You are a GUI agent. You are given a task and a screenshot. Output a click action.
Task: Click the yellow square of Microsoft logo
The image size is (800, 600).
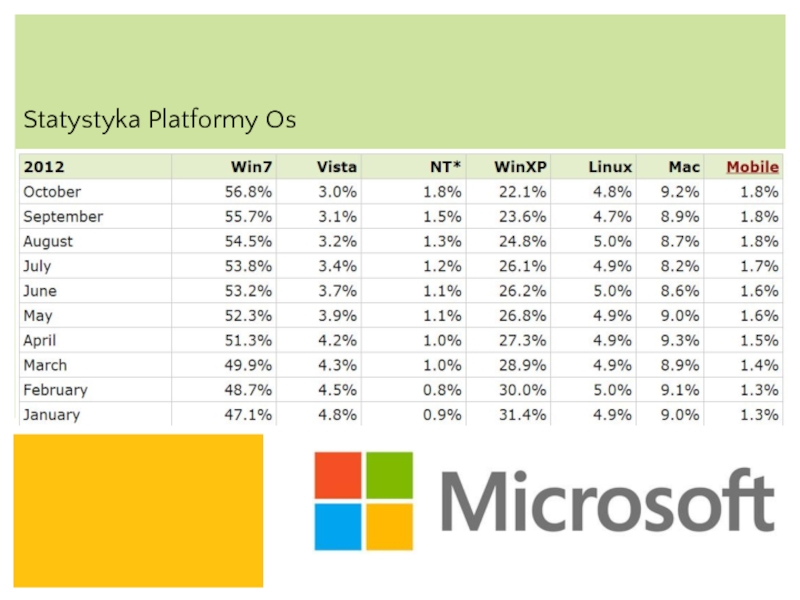[389, 526]
